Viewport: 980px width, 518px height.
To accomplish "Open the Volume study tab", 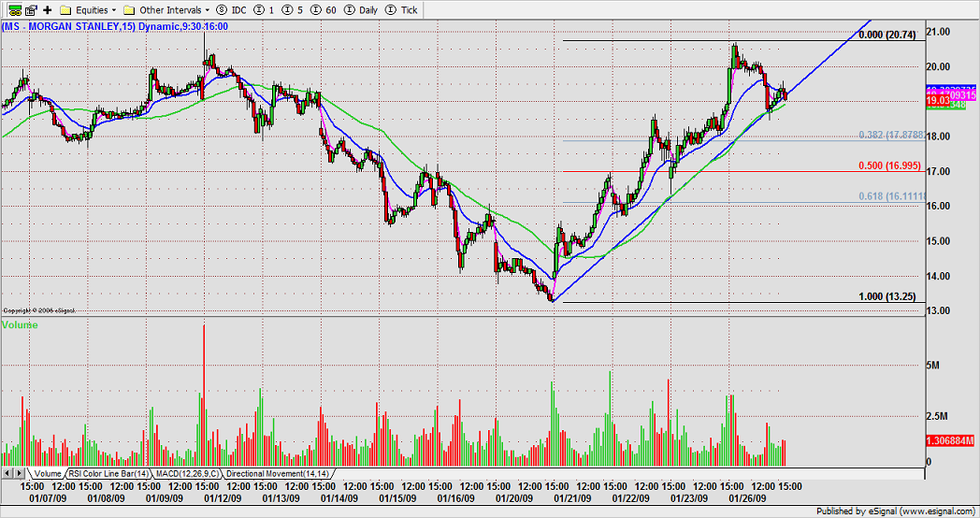I will tap(48, 474).
